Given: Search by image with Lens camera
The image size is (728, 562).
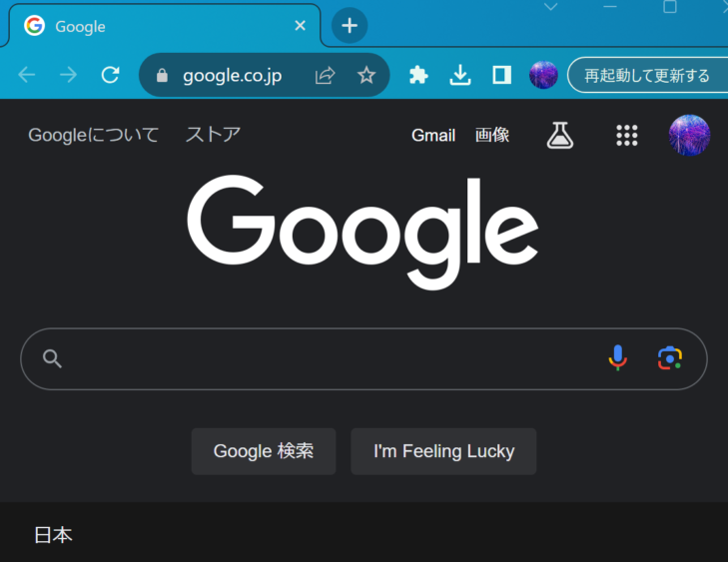Looking at the screenshot, I should pyautogui.click(x=669, y=358).
